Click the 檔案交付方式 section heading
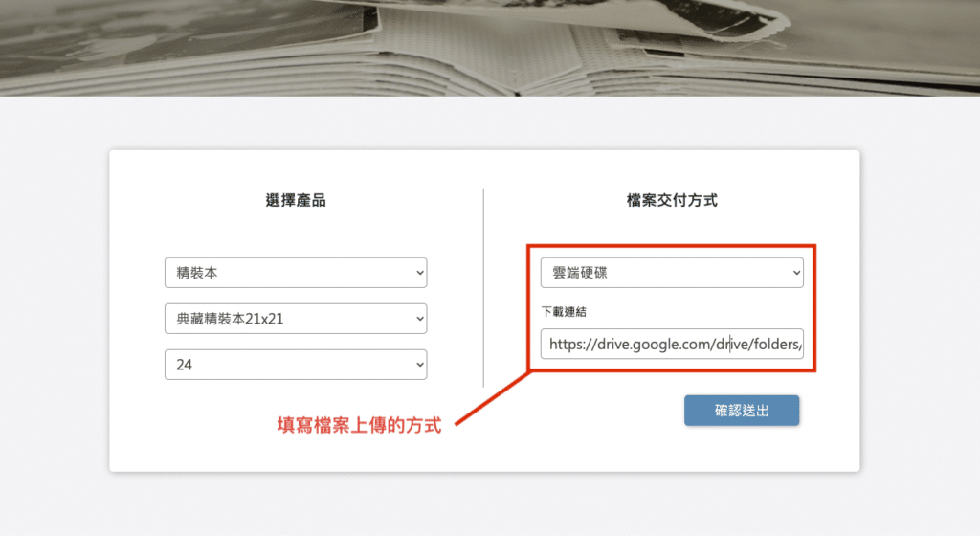The width and height of the screenshot is (980, 536). click(x=672, y=200)
